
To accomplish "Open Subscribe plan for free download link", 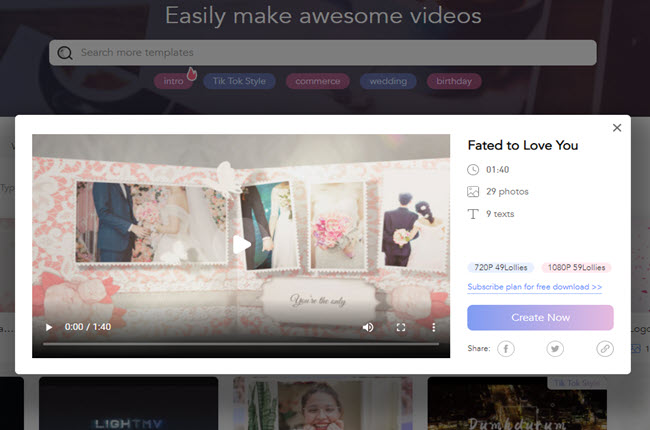I will click(x=534, y=287).
